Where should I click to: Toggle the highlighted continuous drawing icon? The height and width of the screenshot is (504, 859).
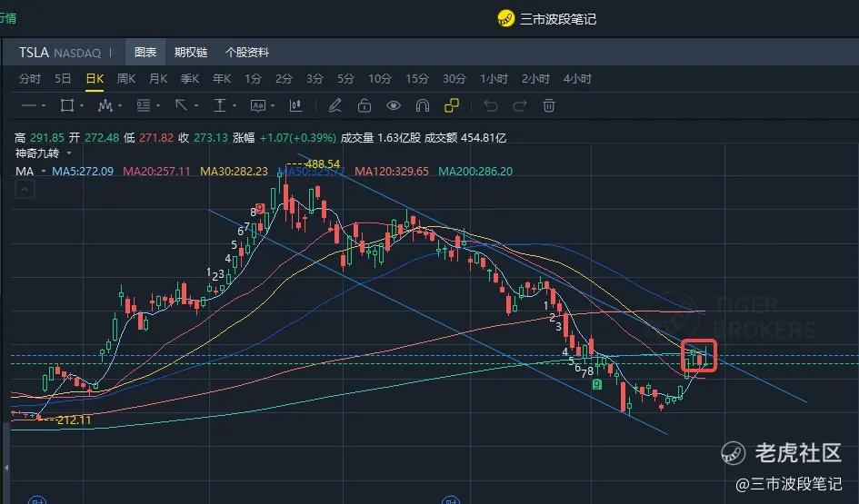coord(452,105)
